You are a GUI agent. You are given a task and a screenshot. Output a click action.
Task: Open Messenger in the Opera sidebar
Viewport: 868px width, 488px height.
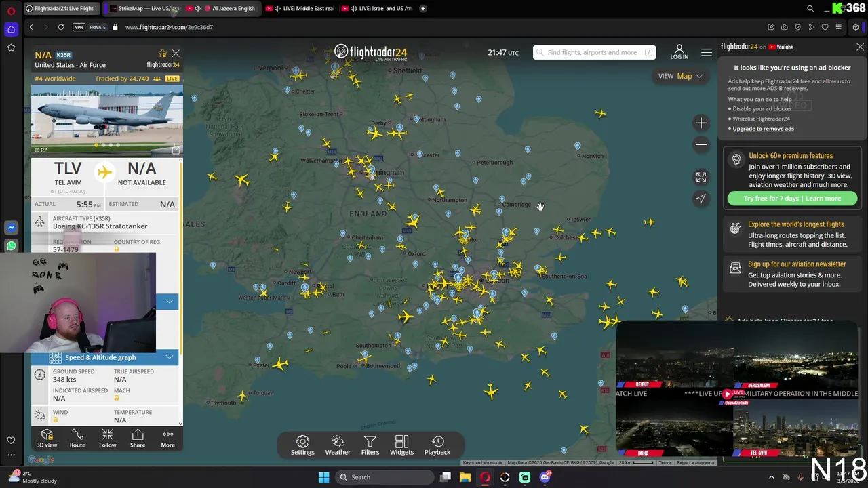11,228
